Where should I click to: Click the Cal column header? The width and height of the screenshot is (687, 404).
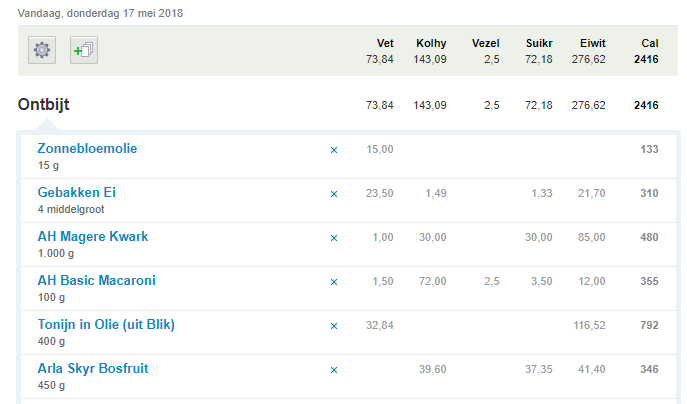tap(649, 43)
